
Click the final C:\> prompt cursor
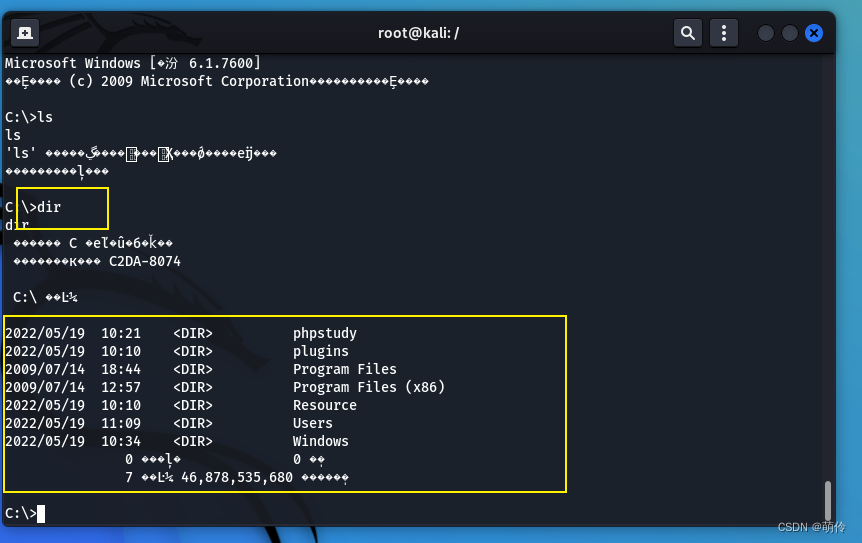[41, 513]
